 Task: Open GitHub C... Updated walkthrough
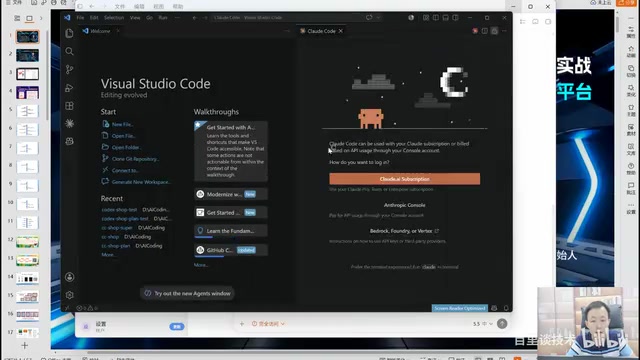231,250
